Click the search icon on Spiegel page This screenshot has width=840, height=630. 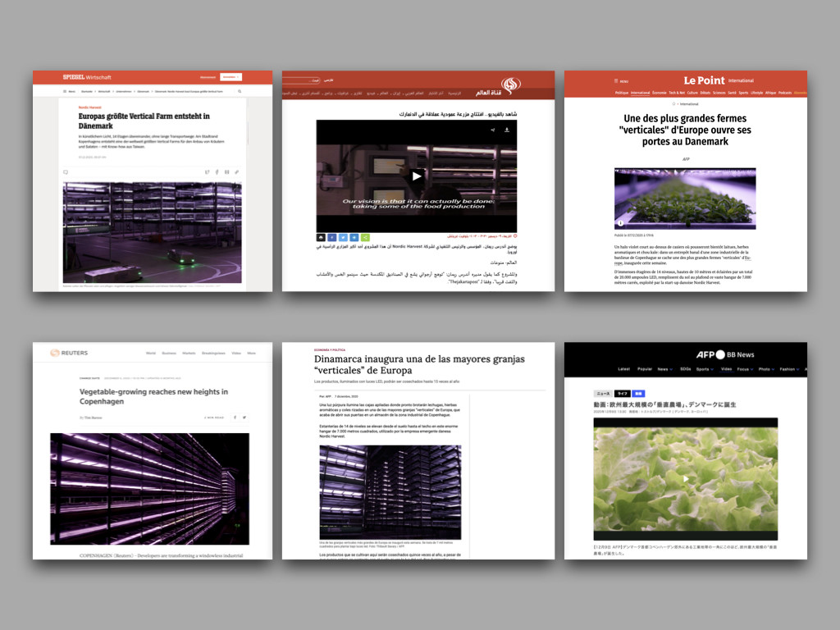click(240, 91)
